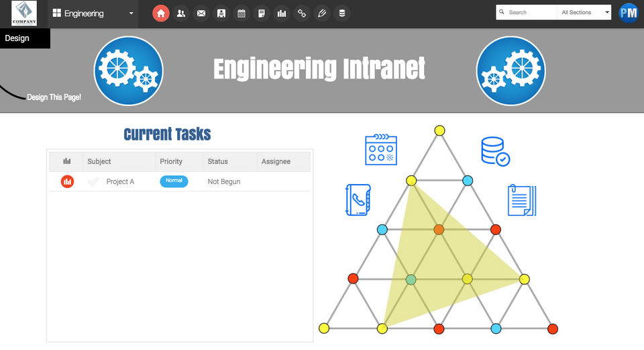644x350 pixels.
Task: Sort by Subject column header
Action: pos(99,161)
